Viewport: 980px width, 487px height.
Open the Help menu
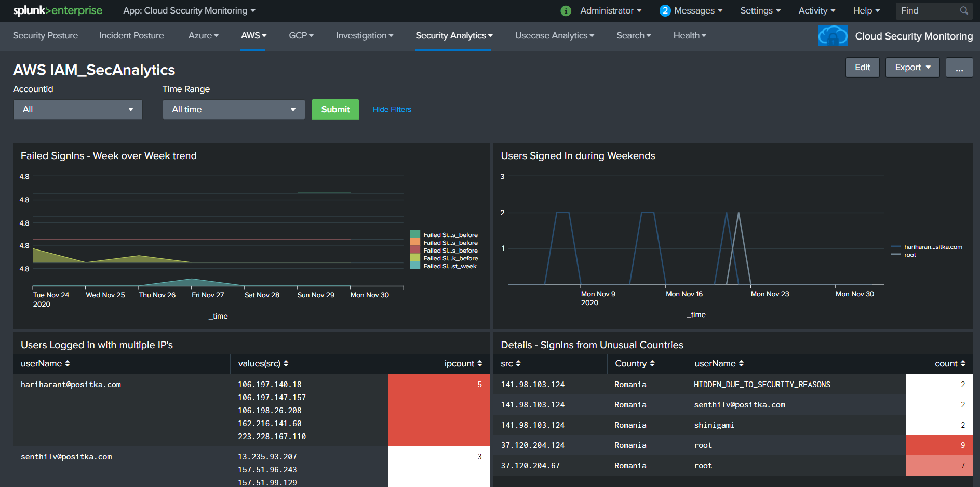[x=866, y=10]
